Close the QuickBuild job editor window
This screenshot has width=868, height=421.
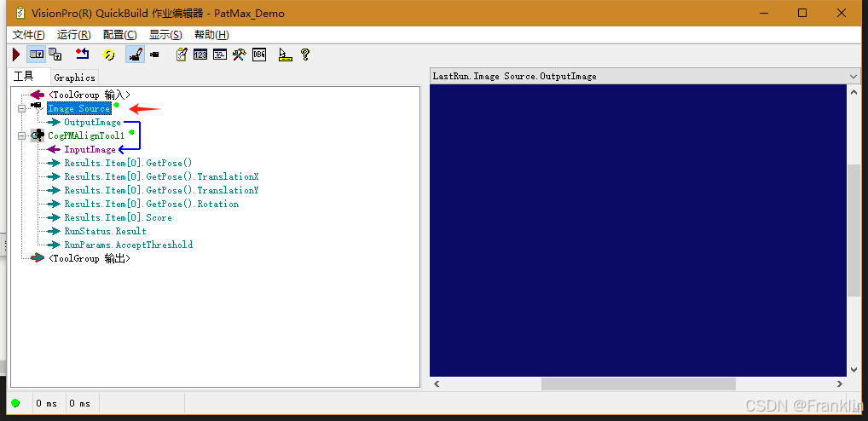(x=842, y=13)
